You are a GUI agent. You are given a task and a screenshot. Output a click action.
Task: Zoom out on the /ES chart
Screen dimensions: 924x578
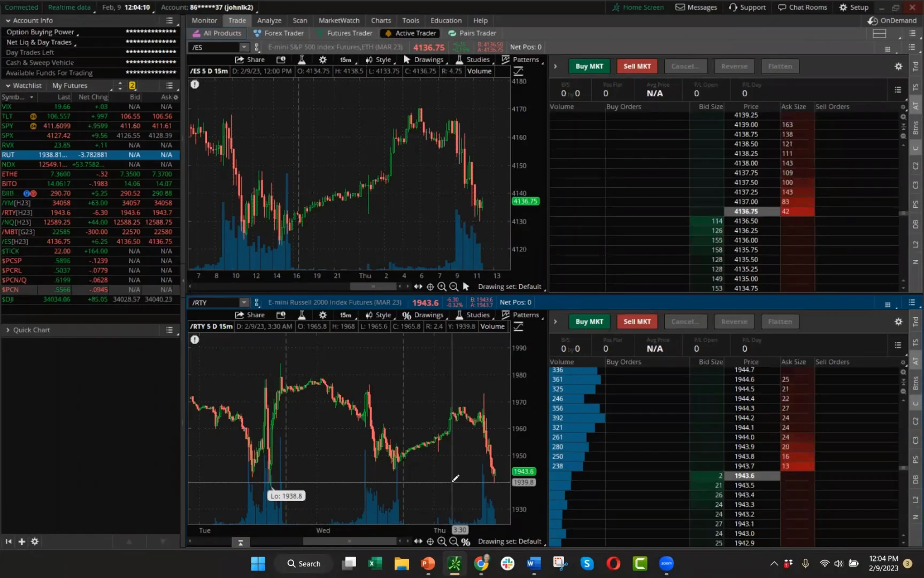click(453, 286)
